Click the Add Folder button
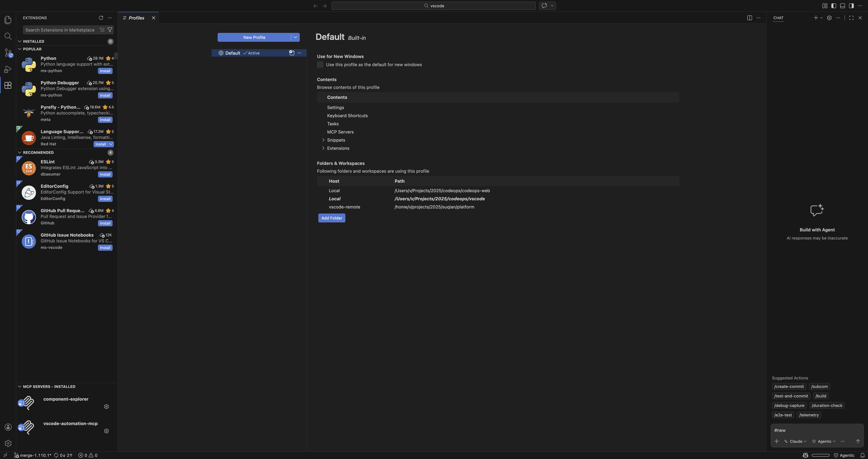Image resolution: width=868 pixels, height=459 pixels. point(332,218)
